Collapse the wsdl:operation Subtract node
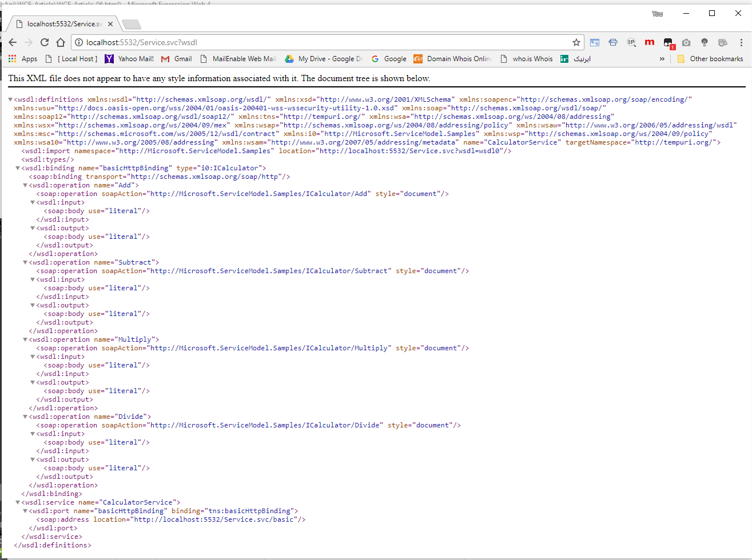The image size is (752, 560). coord(25,262)
